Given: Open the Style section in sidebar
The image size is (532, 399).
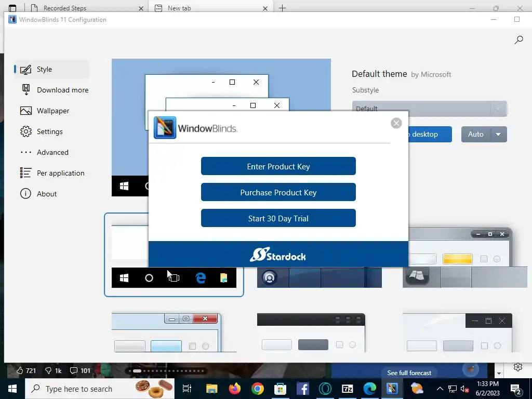Looking at the screenshot, I should click(x=51, y=69).
